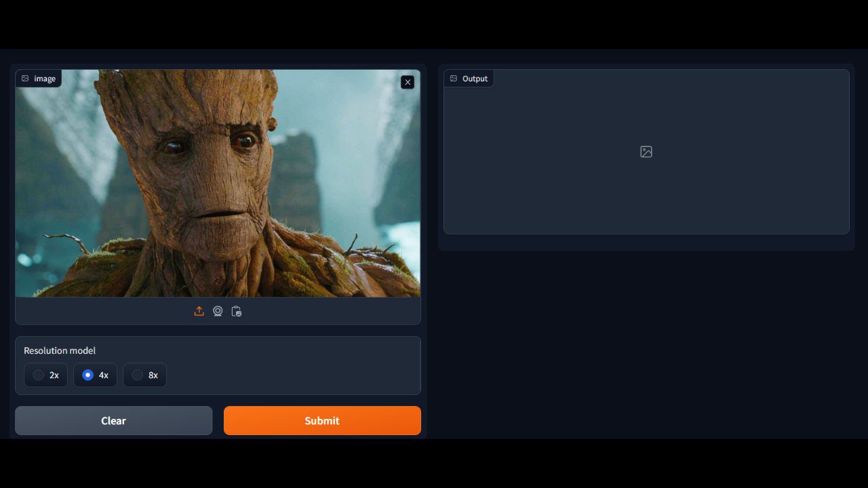Click the orange Submit button

322,420
